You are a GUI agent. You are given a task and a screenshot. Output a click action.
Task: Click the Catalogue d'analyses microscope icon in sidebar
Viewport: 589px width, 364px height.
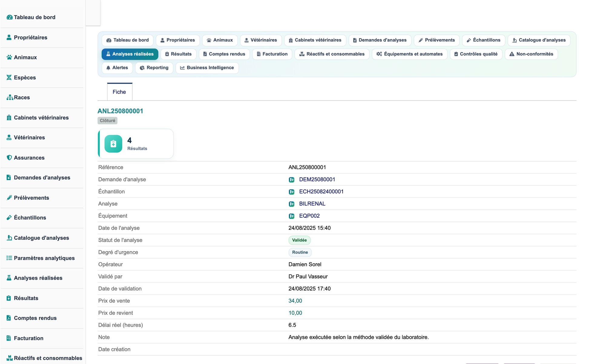click(x=9, y=238)
